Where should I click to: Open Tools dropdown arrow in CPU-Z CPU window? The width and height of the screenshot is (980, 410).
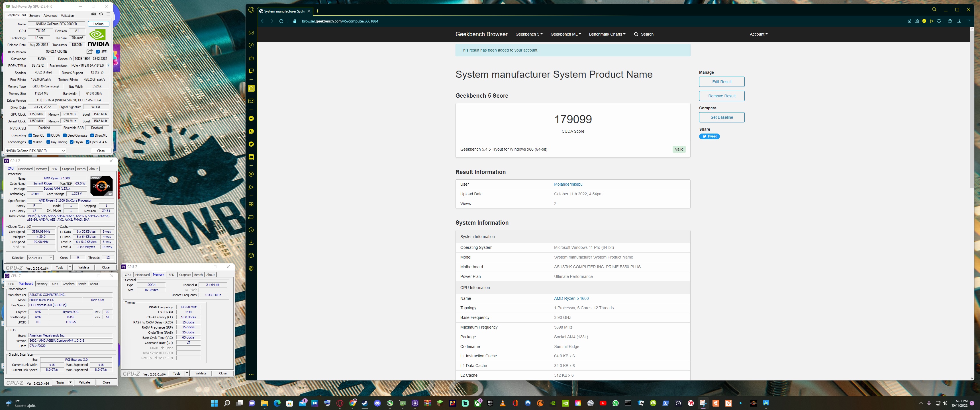(70, 267)
